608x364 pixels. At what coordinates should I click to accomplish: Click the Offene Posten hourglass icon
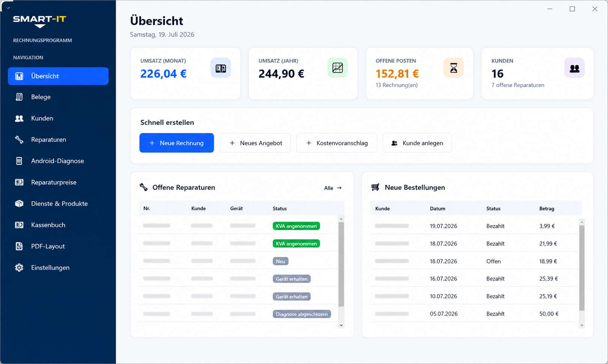pyautogui.click(x=454, y=68)
